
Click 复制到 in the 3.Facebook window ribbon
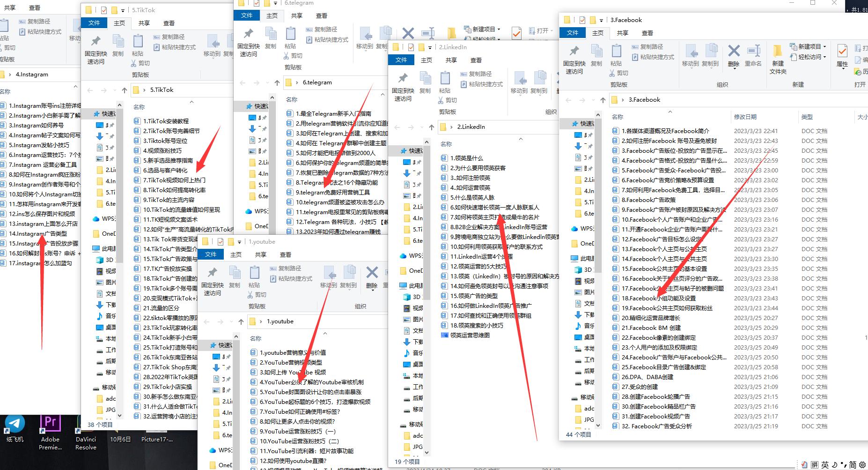coord(710,56)
